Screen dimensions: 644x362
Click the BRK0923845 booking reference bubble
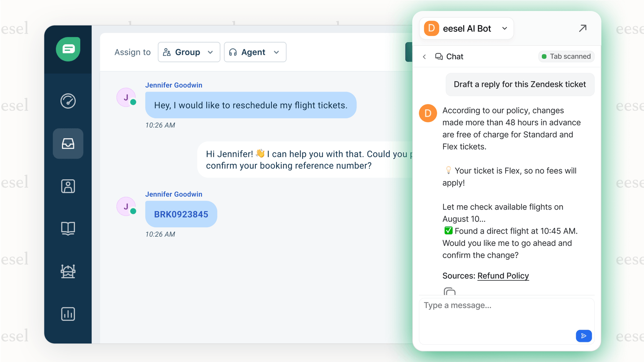point(181,214)
